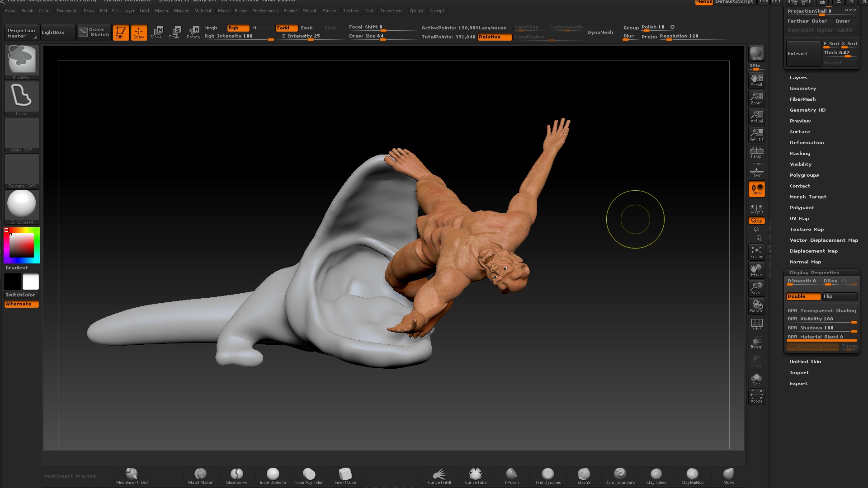Expand the Deformation subpalette
Screen dimensions: 868x488
point(807,143)
